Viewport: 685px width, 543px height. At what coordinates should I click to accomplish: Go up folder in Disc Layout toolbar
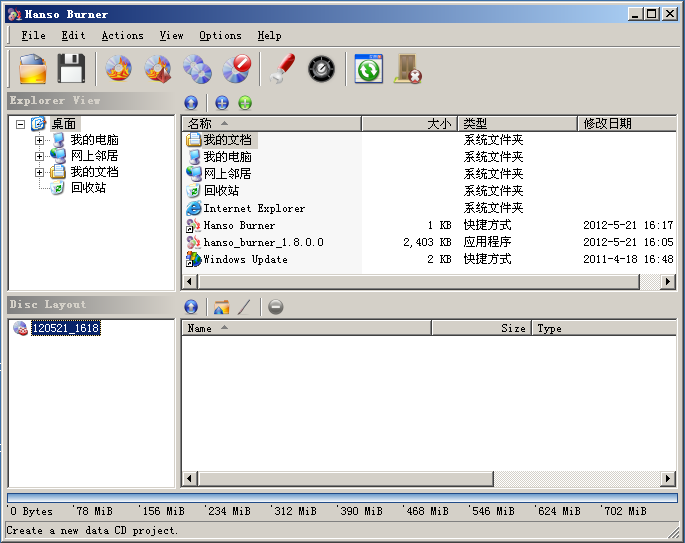tap(191, 307)
